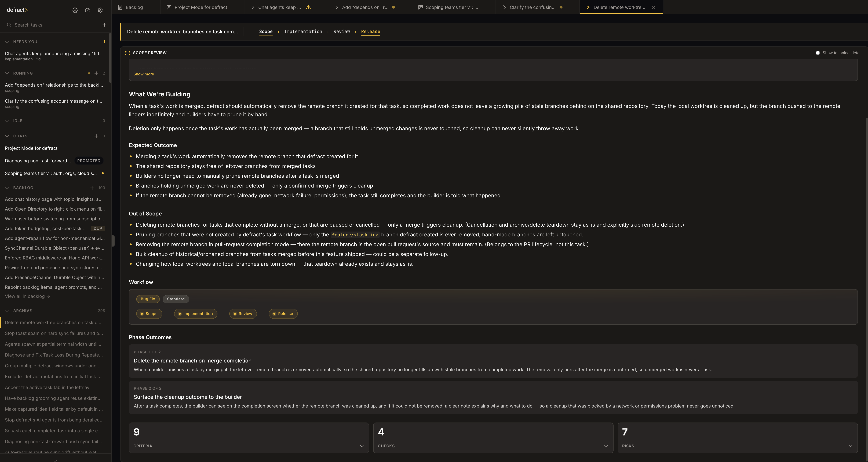This screenshot has width=868, height=462.
Task: Expand the 7 Risks card
Action: (738, 438)
